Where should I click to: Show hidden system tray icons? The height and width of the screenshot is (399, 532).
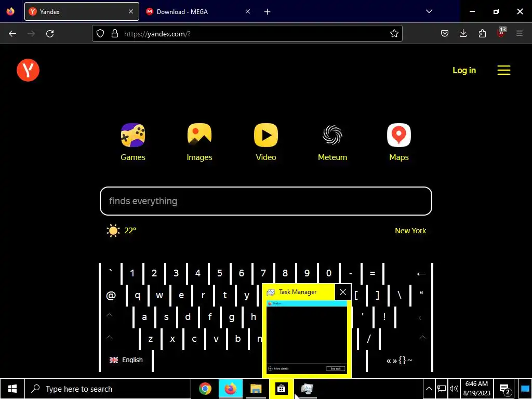click(x=429, y=389)
